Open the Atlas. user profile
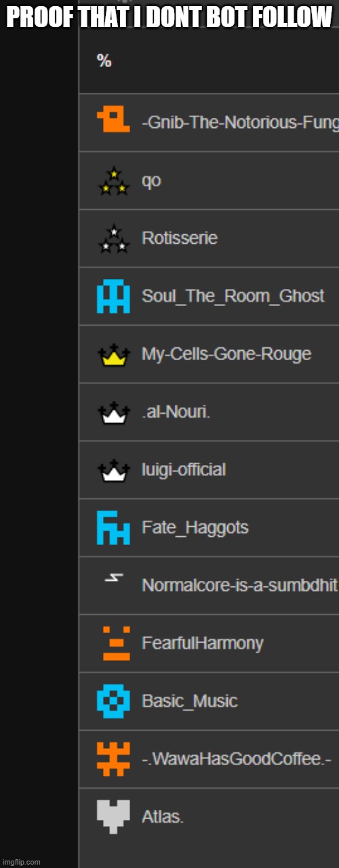Screen dimensions: 339x868 (163, 817)
